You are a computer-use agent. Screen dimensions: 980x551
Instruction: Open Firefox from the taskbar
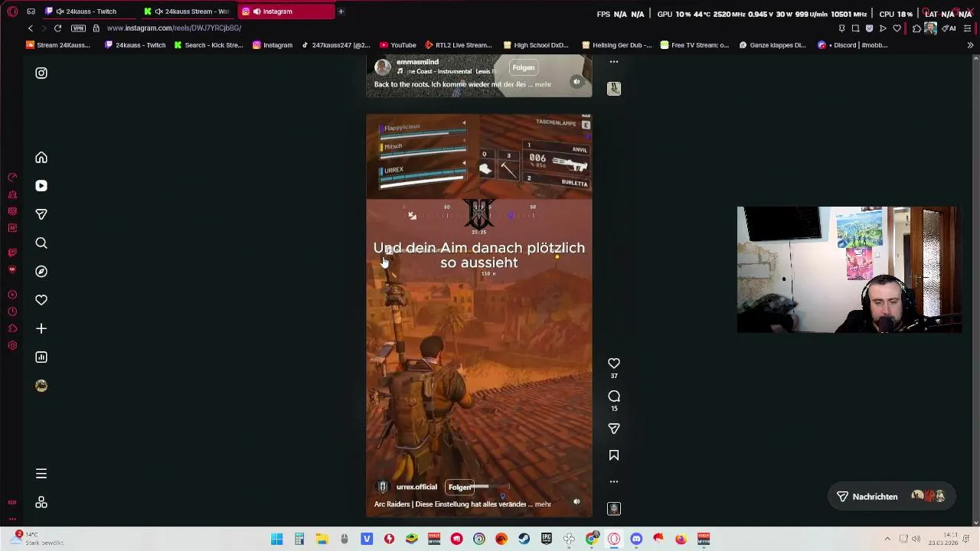click(x=681, y=539)
